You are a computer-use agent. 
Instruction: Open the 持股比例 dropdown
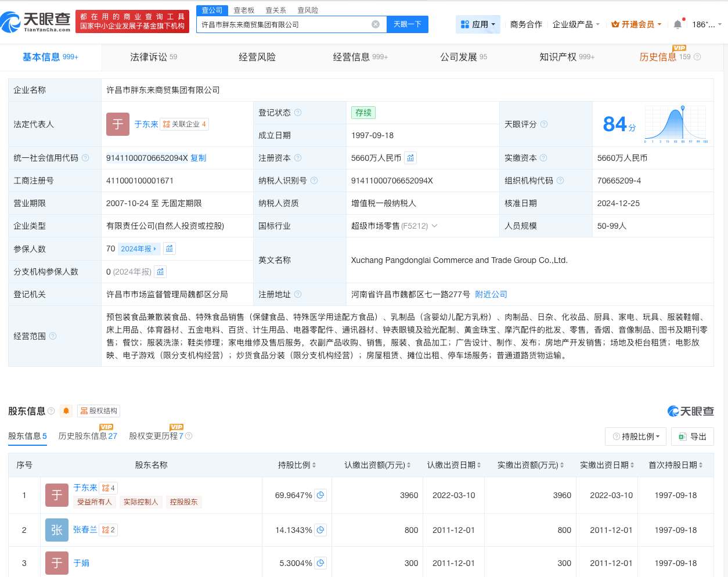click(636, 437)
